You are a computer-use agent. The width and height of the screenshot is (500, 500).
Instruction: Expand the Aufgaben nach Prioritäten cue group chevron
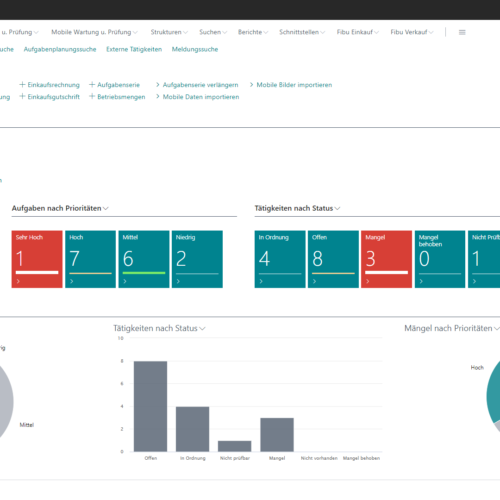point(106,208)
